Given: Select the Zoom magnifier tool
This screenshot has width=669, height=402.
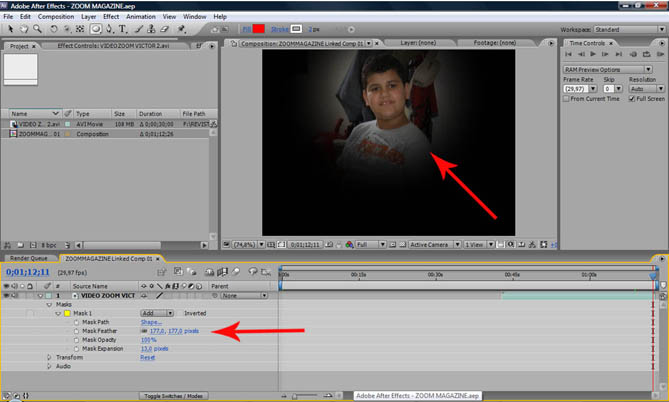Looking at the screenshot, I should click(x=39, y=29).
